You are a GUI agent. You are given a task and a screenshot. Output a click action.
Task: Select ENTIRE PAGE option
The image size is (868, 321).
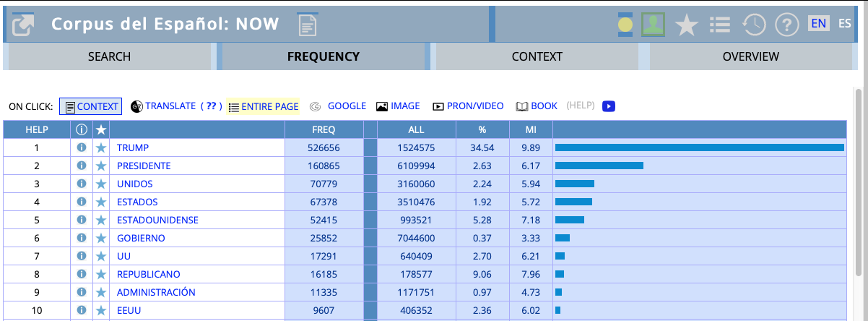[x=263, y=106]
